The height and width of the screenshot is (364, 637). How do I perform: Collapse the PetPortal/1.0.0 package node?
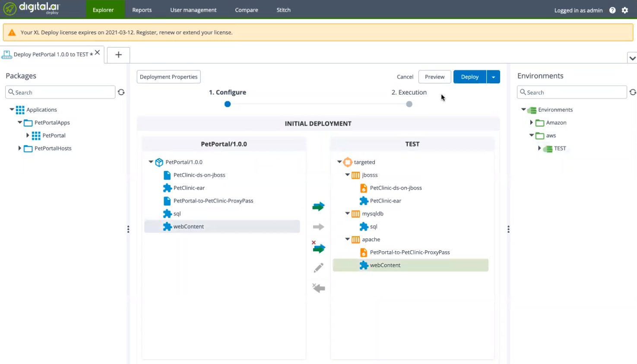pyautogui.click(x=151, y=162)
